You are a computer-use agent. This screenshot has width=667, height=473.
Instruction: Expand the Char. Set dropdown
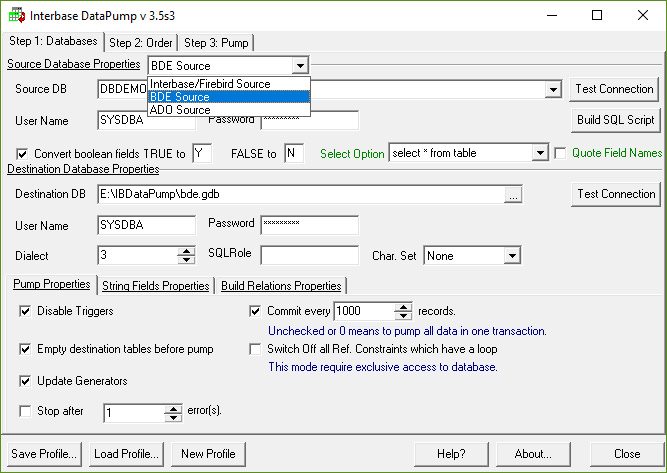tap(511, 256)
